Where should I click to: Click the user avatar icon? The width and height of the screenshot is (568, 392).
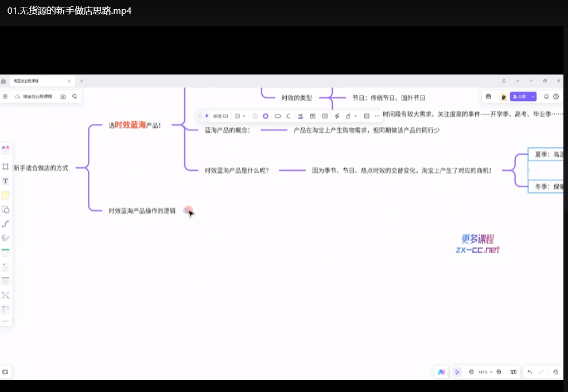(503, 97)
